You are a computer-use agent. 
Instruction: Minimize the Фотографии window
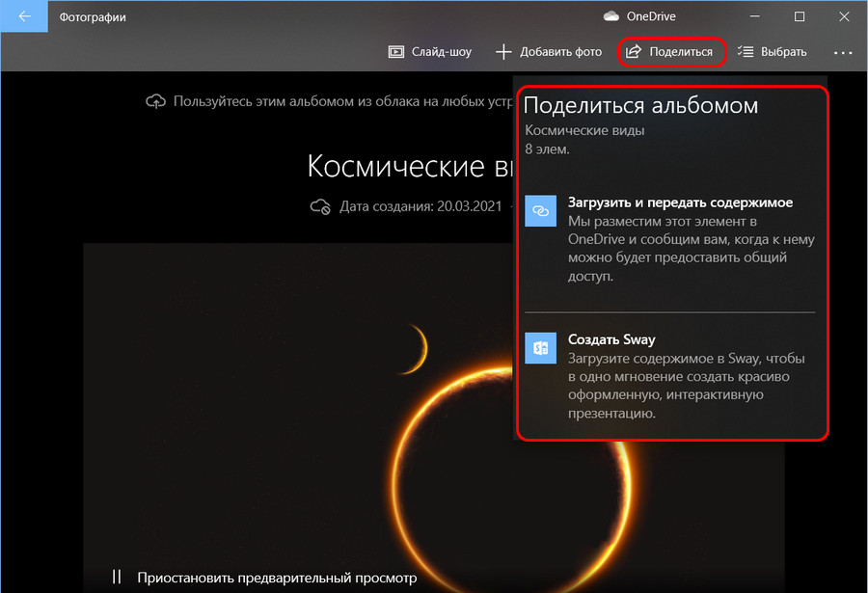[x=755, y=16]
